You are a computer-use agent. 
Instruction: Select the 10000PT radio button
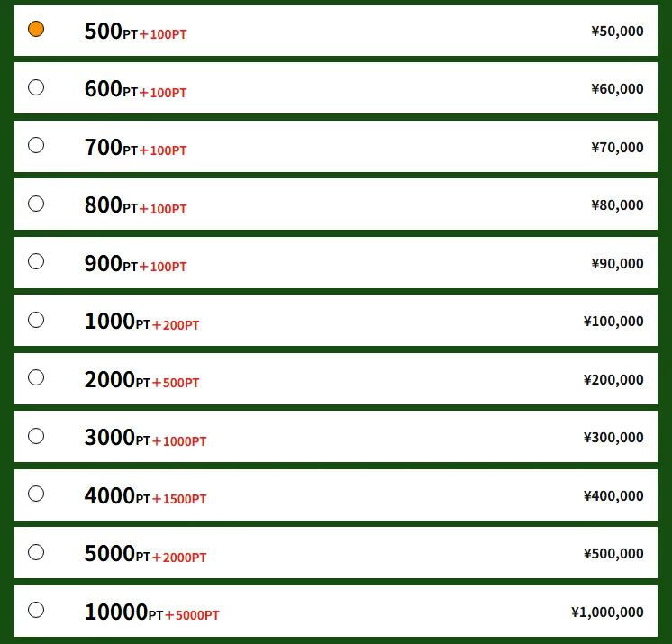[36, 610]
